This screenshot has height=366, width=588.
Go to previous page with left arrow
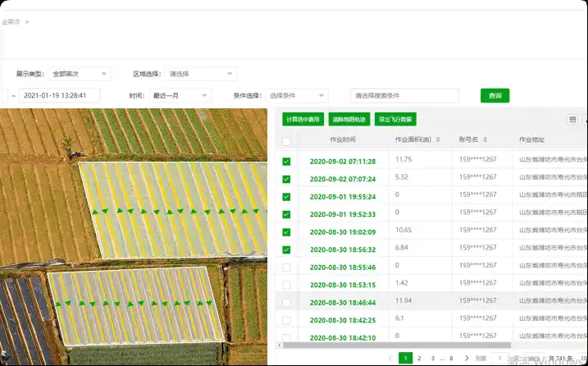click(x=390, y=358)
